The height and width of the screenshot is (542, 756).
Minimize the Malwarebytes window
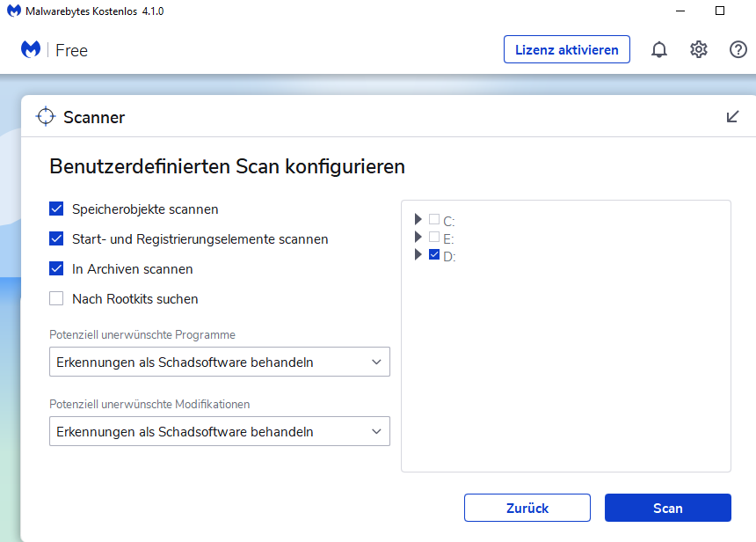[680, 11]
